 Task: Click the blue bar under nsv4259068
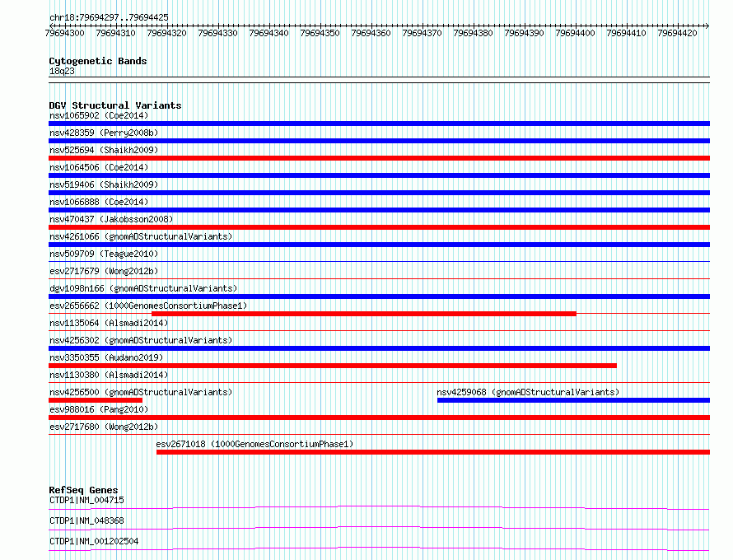573,400
